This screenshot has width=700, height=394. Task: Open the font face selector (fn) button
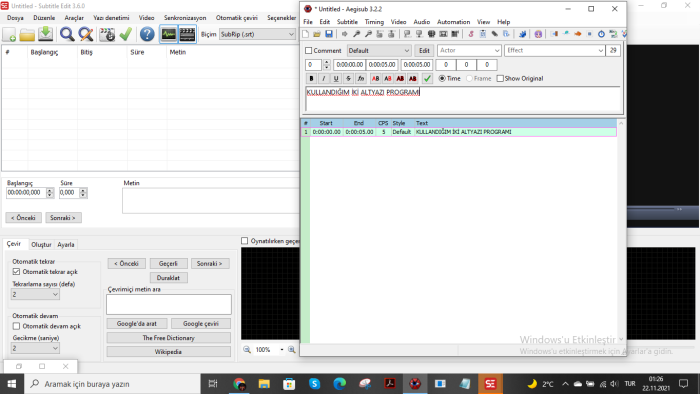(x=361, y=79)
